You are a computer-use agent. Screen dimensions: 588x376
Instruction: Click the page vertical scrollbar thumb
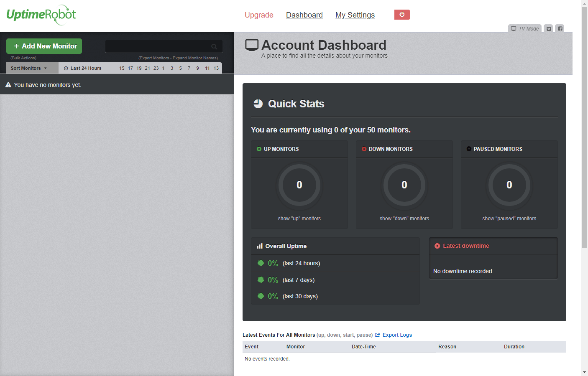pyautogui.click(x=584, y=127)
